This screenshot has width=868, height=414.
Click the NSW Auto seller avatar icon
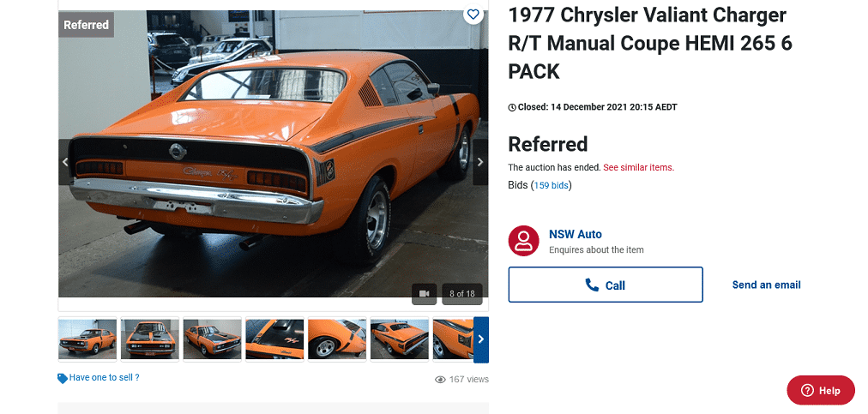point(523,241)
